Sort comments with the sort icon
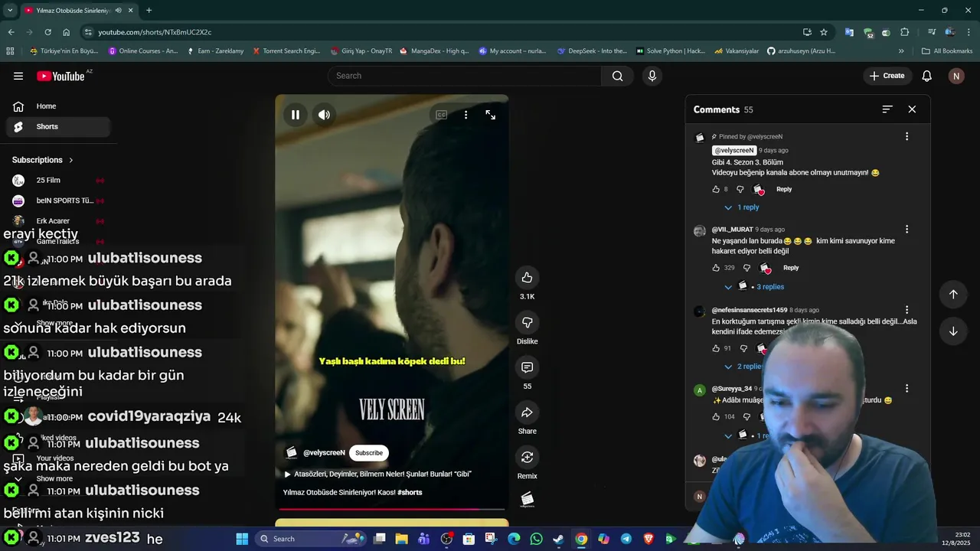This screenshot has height=551, width=980. pyautogui.click(x=887, y=109)
